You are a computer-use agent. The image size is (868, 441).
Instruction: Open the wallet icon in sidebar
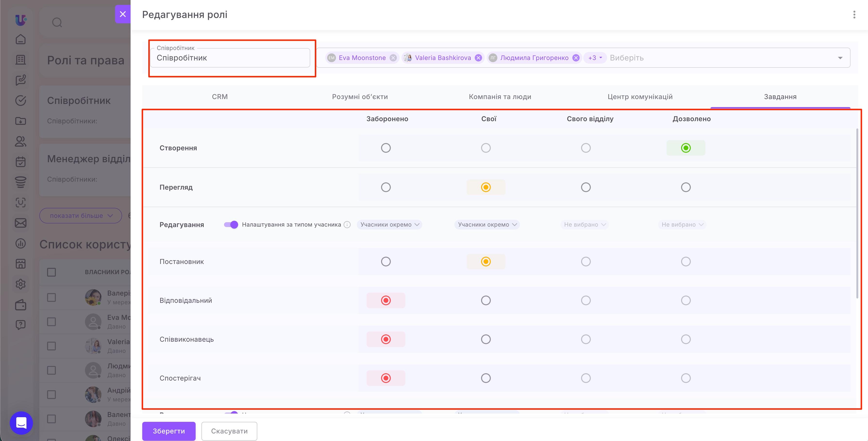pyautogui.click(x=21, y=305)
